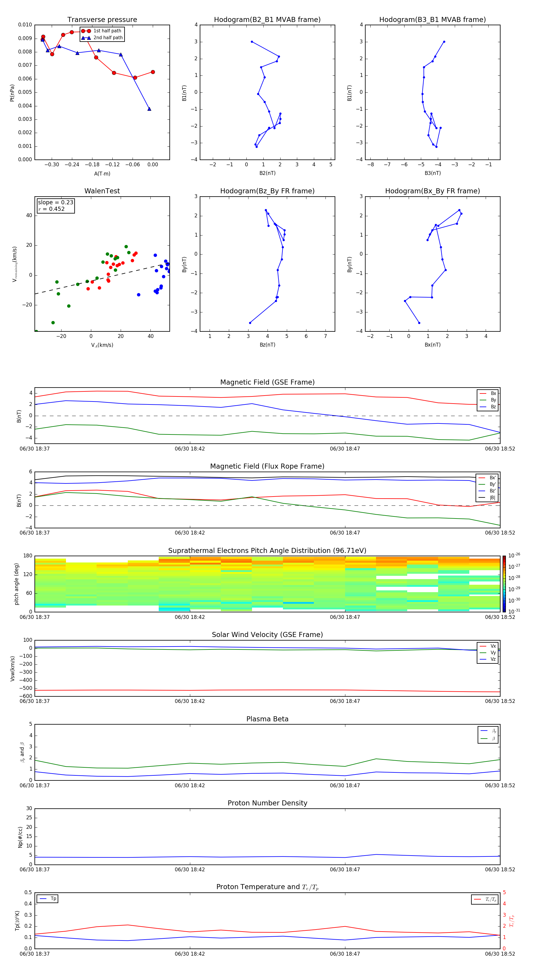Click the "Bx(nT)" x-axis label
Image resolution: width=535 pixels, height=980 pixels.
tap(432, 345)
